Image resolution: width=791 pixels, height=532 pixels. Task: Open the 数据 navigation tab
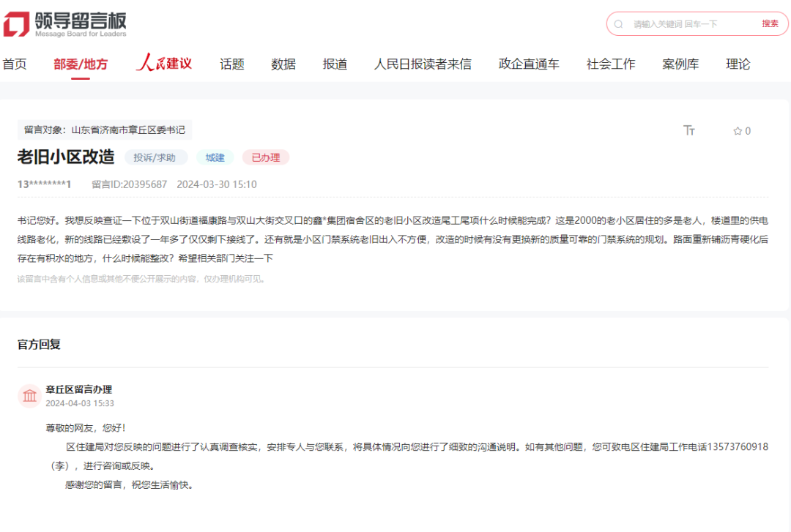click(x=283, y=64)
